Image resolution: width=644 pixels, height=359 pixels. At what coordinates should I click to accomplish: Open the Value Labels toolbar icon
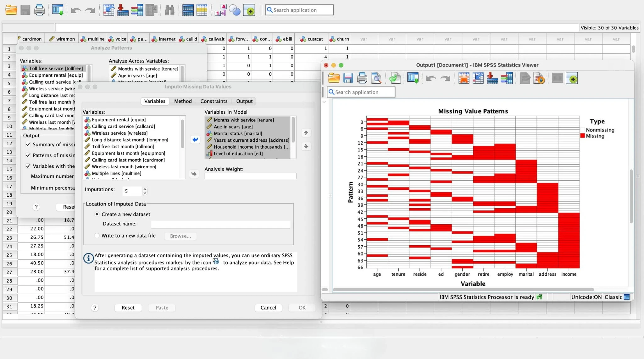[220, 10]
